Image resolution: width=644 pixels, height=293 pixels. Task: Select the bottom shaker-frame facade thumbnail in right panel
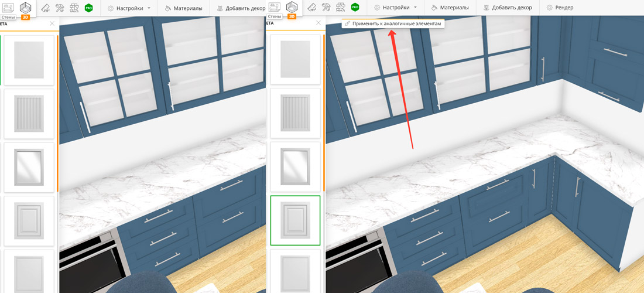pos(295,271)
